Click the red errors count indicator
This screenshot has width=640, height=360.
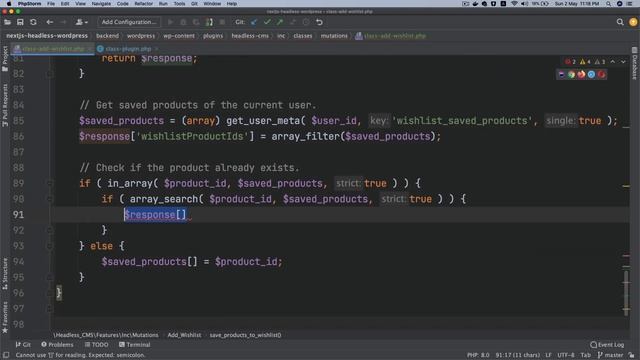[x=570, y=62]
